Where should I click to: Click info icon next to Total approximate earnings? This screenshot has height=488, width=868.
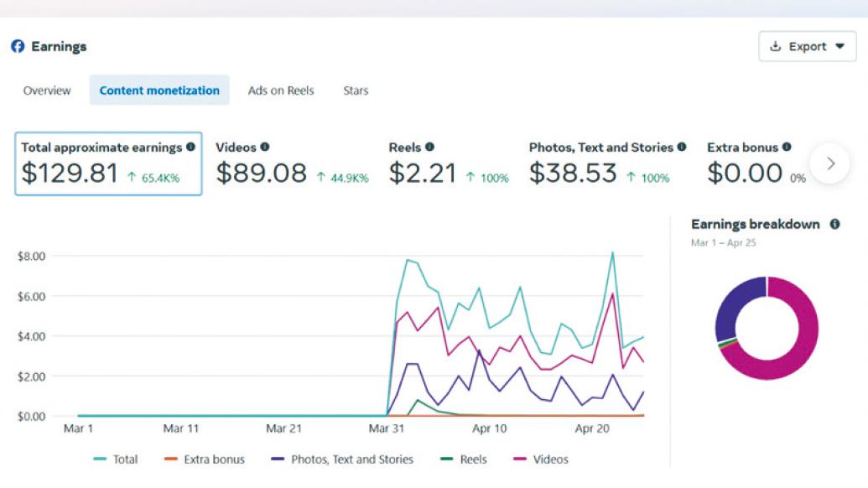click(x=190, y=147)
